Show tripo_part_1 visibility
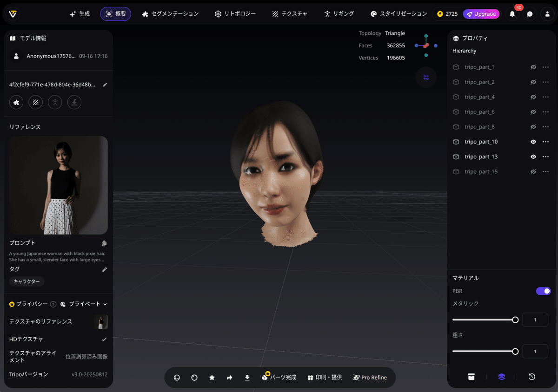558x392 pixels. (533, 67)
